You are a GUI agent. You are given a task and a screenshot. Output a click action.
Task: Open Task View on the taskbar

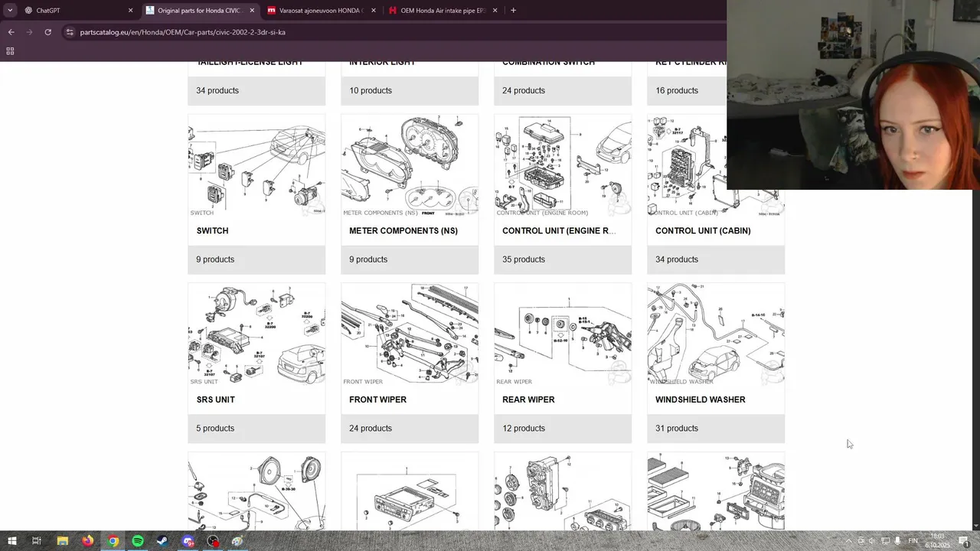point(37,541)
